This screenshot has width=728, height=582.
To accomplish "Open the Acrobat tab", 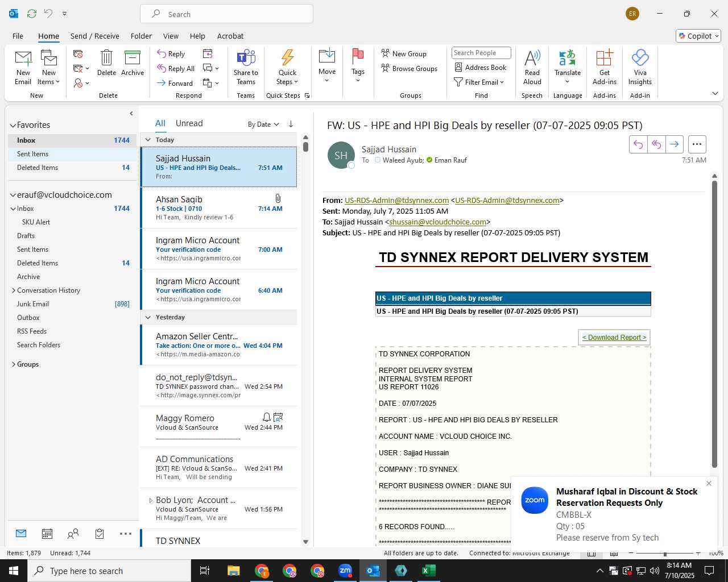I will [230, 36].
